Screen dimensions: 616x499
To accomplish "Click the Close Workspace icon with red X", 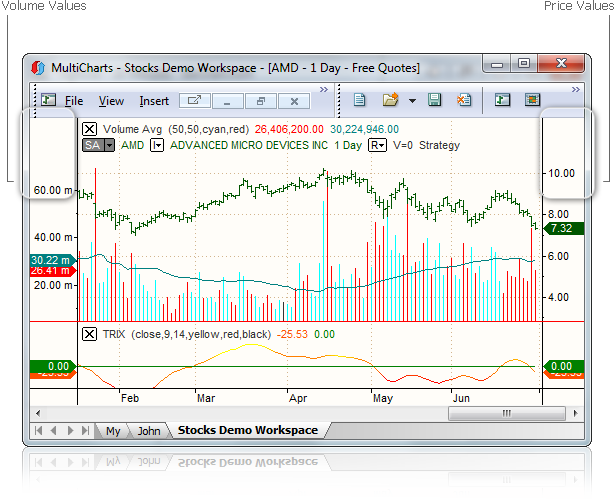I will point(464,100).
